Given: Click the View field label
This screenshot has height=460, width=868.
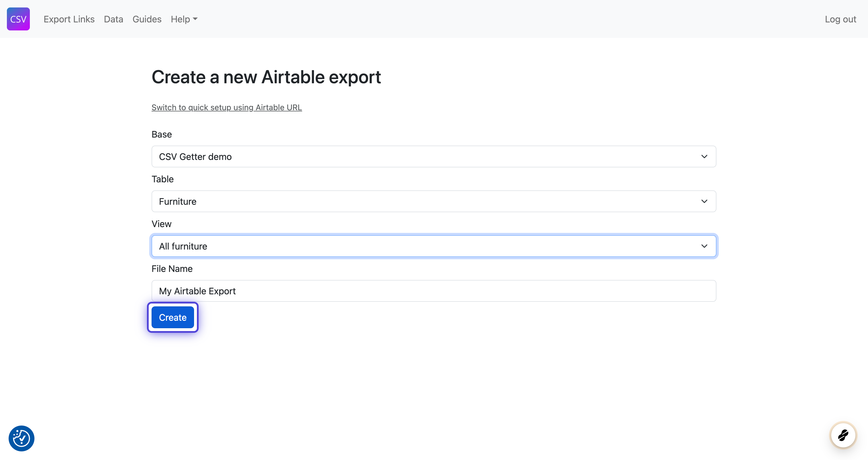Looking at the screenshot, I should (x=161, y=224).
